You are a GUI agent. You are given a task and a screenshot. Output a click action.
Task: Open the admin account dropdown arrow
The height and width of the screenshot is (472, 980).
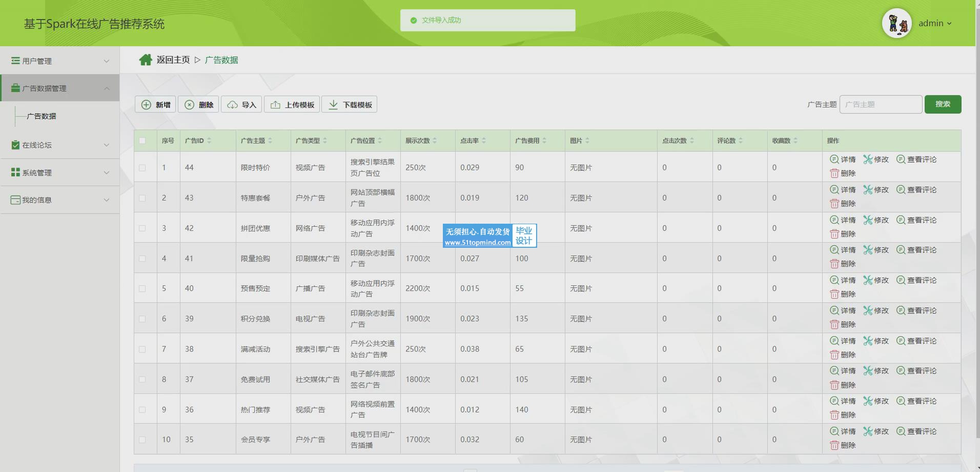pyautogui.click(x=949, y=24)
